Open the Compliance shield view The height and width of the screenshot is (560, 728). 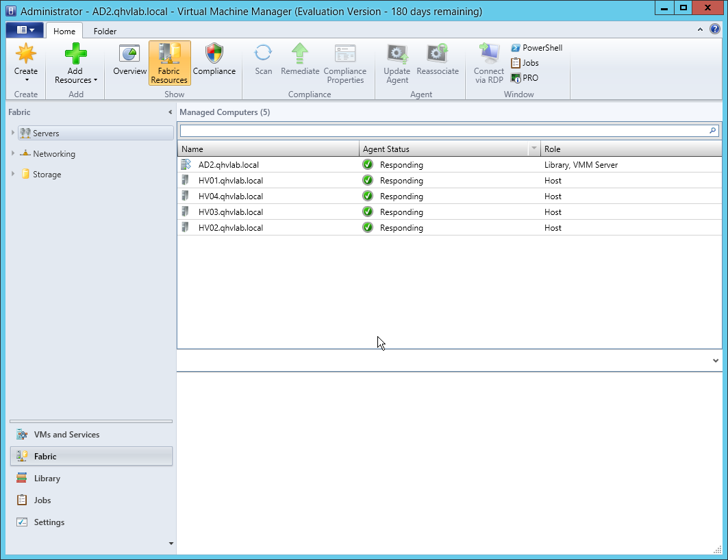point(214,60)
